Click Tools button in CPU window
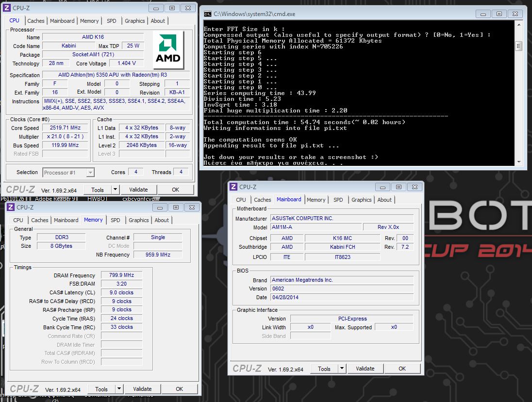Screen dimensions: 532x402 tap(98, 190)
